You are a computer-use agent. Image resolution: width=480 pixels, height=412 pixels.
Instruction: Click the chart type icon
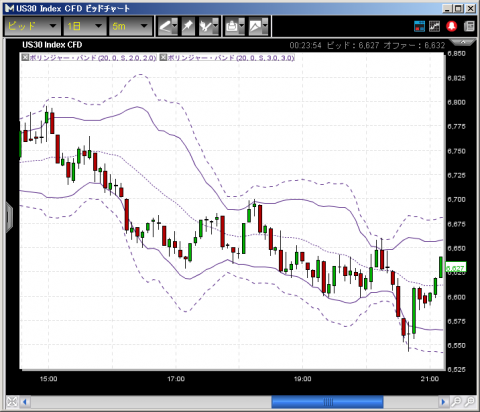[x=255, y=26]
